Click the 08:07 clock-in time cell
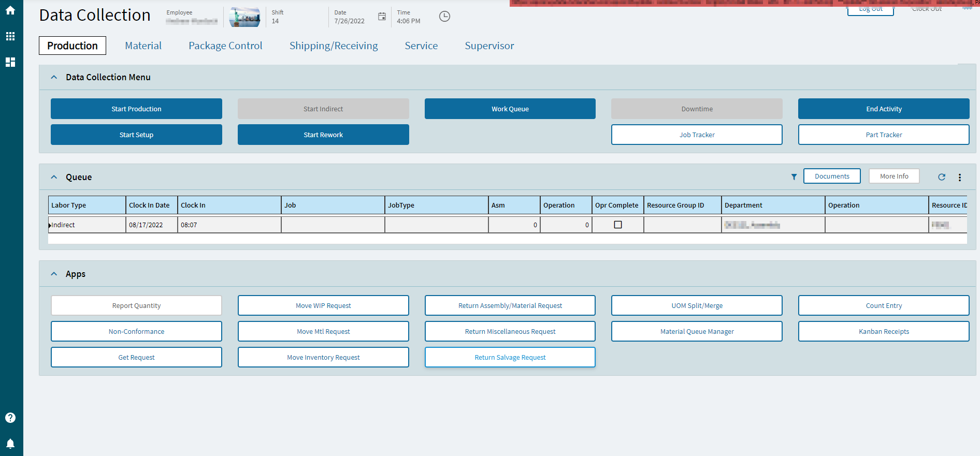Viewport: 980px width, 456px height. [229, 225]
